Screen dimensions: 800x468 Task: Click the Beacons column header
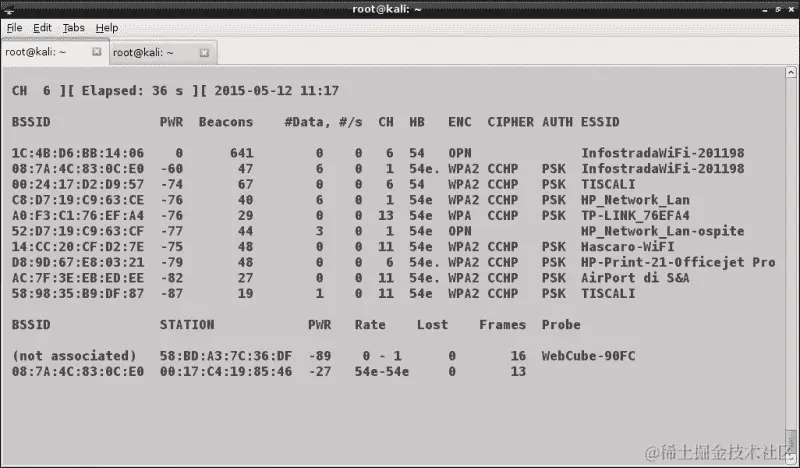(x=226, y=122)
